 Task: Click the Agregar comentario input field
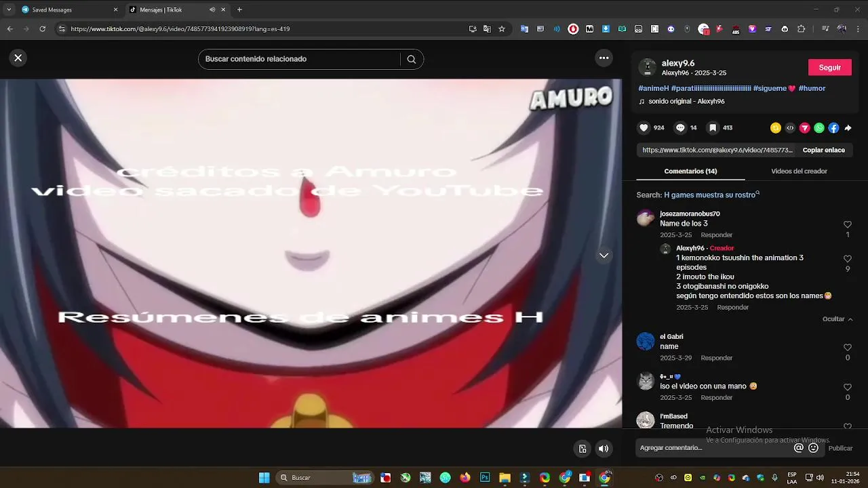[x=715, y=448]
